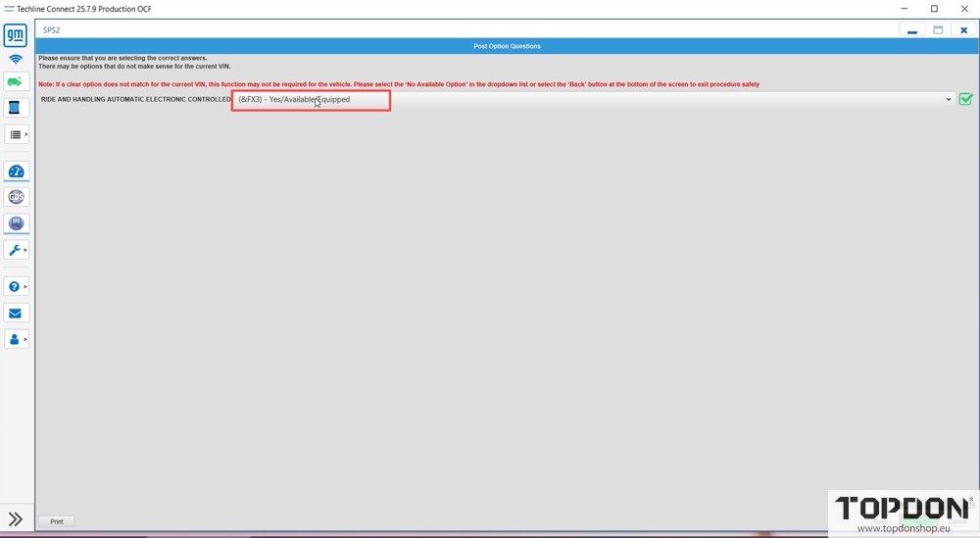Viewport: 980px width, 538px height.
Task: Click the green checkmark box beside dropdown
Action: coord(966,99)
